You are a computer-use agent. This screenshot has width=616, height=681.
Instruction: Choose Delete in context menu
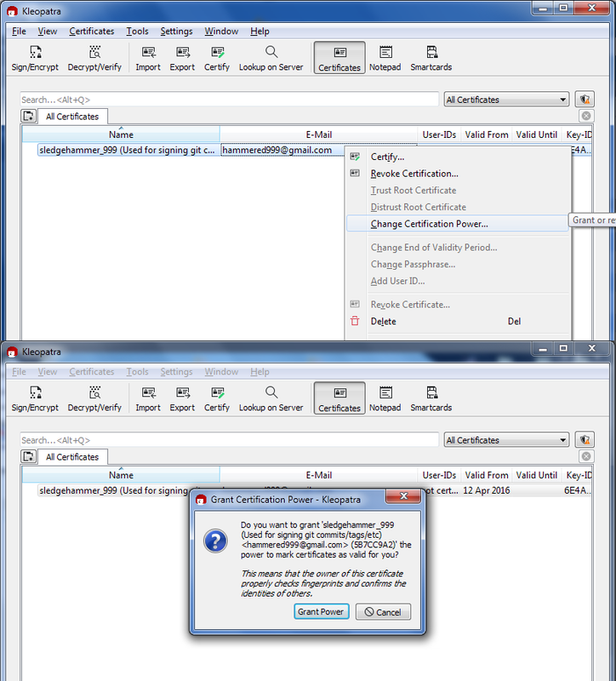[458, 322]
